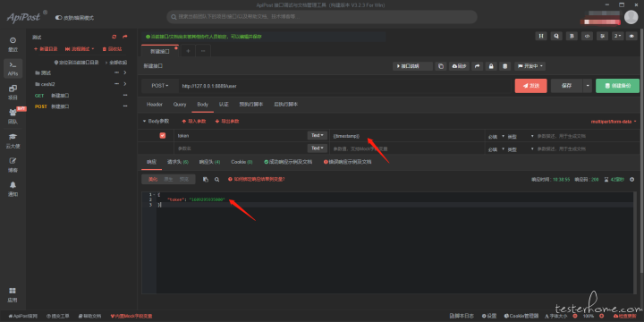
Task: Click the share arrow icon in interface toolbar
Action: [x=477, y=66]
